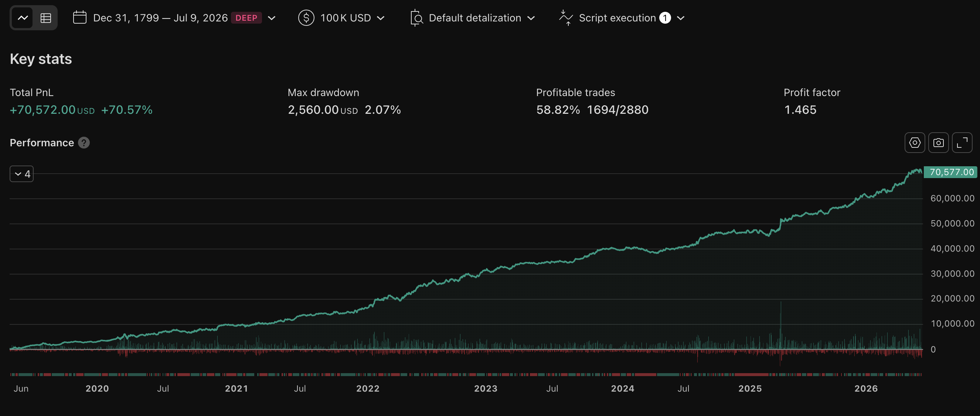Switch to chart view icon
Screen dimensions: 980x416
[23, 18]
